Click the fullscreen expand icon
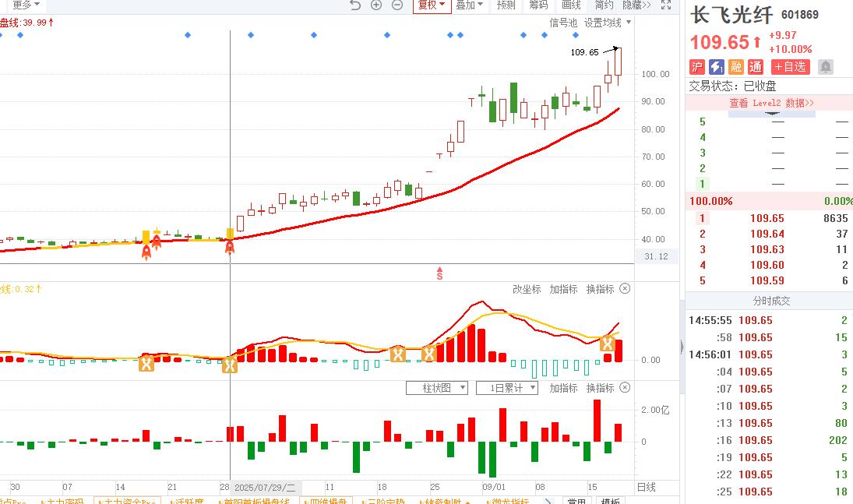This screenshot has width=853, height=504. (x=666, y=5)
